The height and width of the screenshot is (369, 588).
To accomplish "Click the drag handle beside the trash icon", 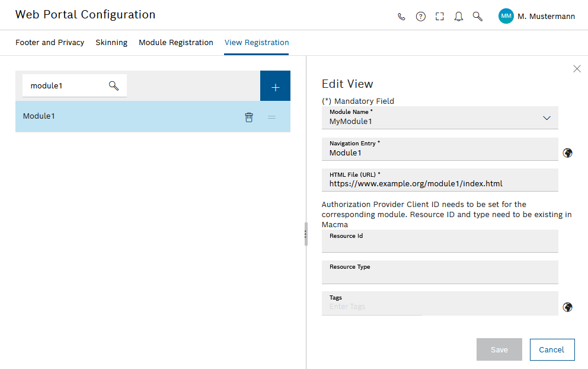I will [x=271, y=117].
